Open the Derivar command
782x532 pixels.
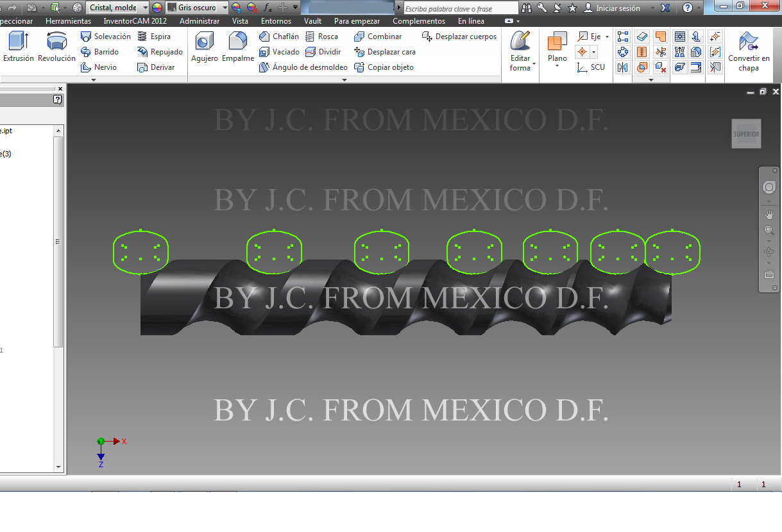[x=156, y=67]
